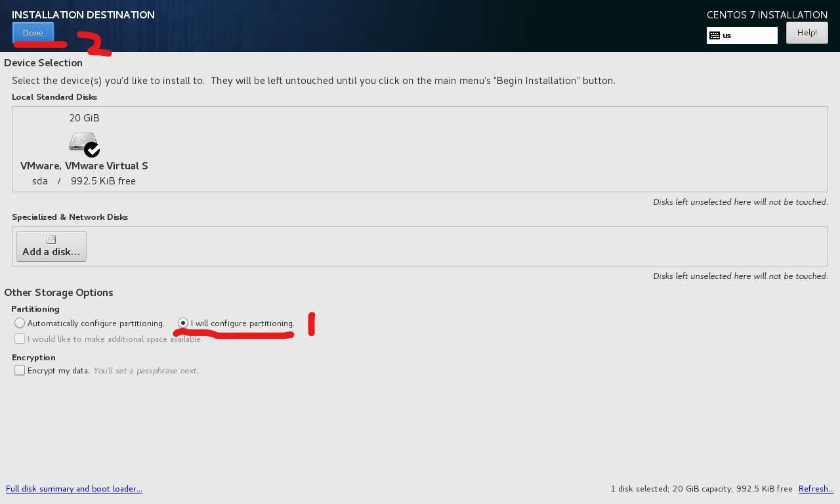The image size is (840, 504).
Task: Click the Add a disk... button
Action: (51, 246)
